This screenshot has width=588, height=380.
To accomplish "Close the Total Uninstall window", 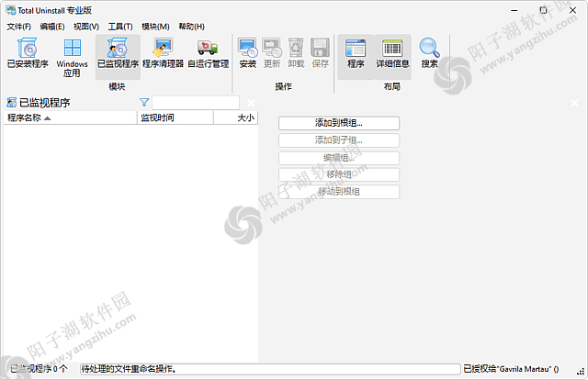I will click(x=572, y=10).
